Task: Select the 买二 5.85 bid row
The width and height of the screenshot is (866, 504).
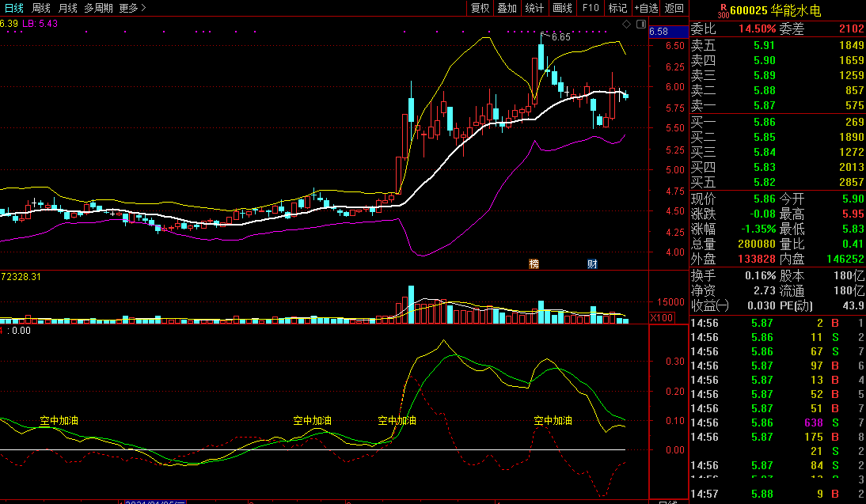Action: (777, 137)
